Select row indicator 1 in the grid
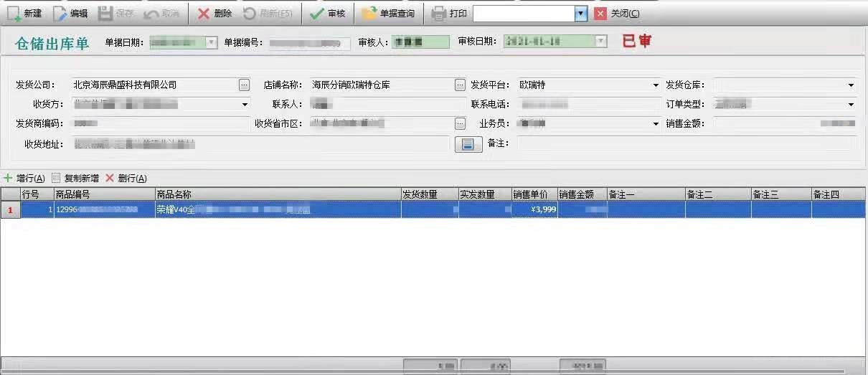Image resolution: width=868 pixels, height=375 pixels. pos(10,209)
